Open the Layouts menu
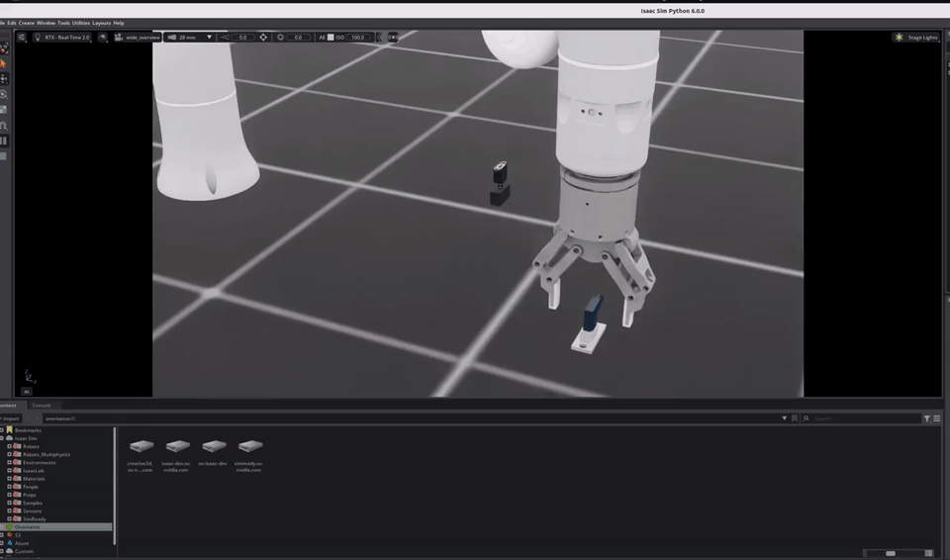The image size is (950, 560). 101,23
